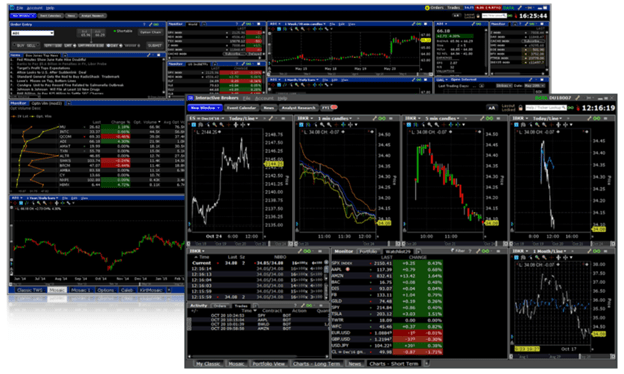Open the Account menu in Interactive Brokers
Screen dimensions: 624x374
(x=264, y=98)
